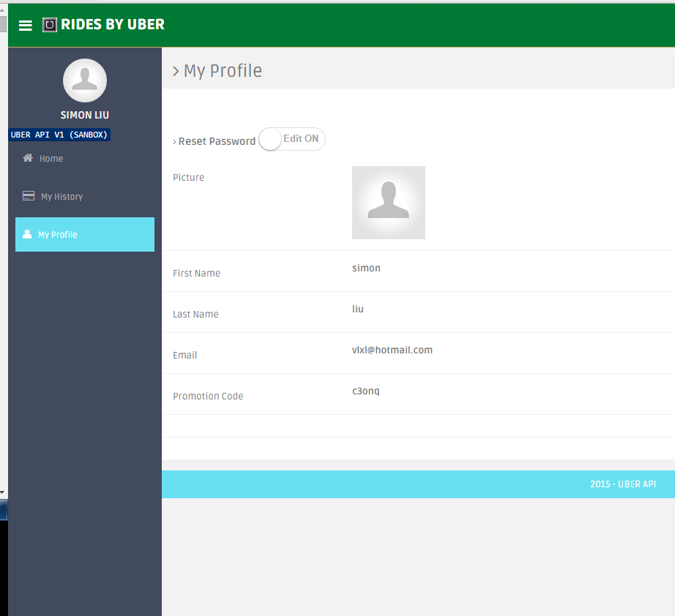Select the My Profile menu item
This screenshot has height=616, width=675.
tap(85, 234)
